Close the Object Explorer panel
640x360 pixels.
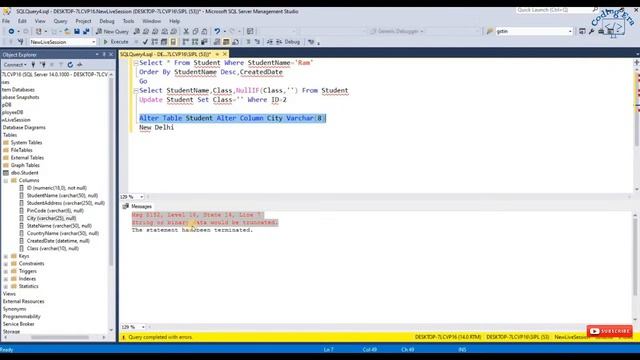click(x=111, y=54)
